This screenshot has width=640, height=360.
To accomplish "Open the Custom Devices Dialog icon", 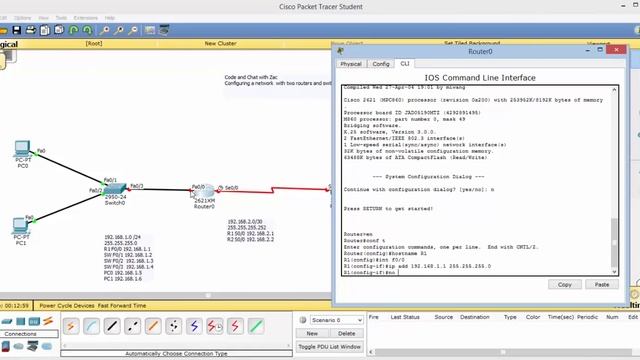I will pos(164,30).
